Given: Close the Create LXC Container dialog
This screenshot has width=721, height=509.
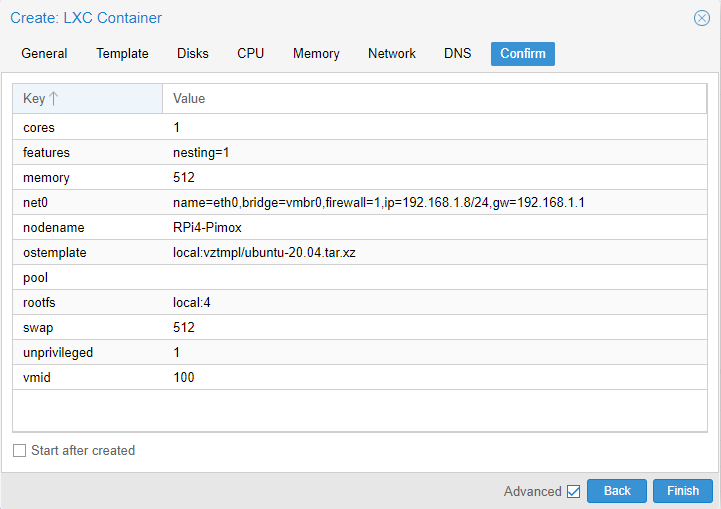Looking at the screenshot, I should 702,18.
